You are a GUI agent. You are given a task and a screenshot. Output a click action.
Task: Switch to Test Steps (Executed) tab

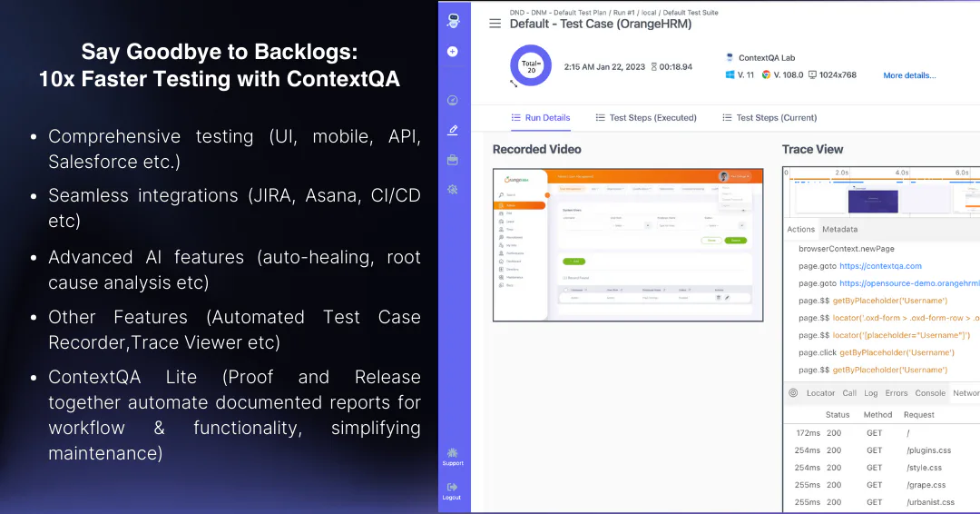pyautogui.click(x=646, y=117)
